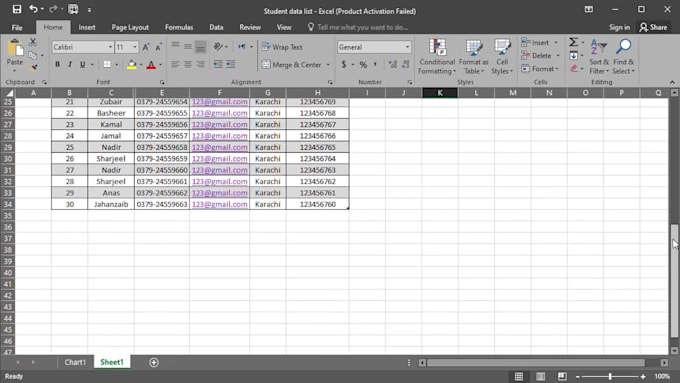Adjust the zoom slider handle
The width and height of the screenshot is (680, 383).
point(610,376)
